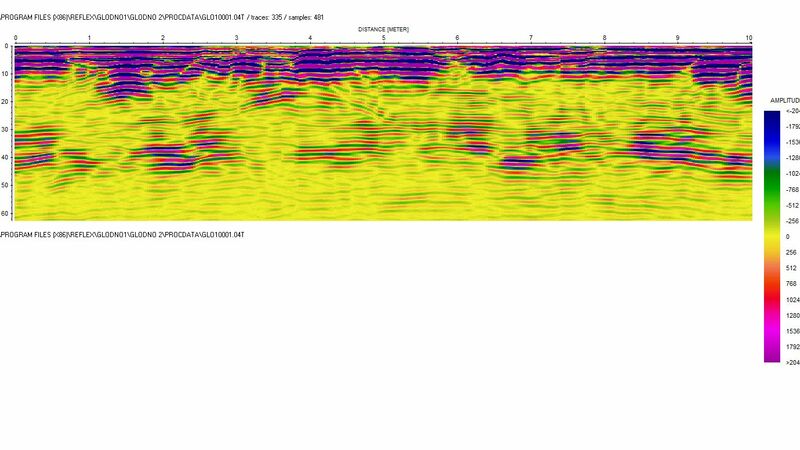Screen dimensions: 800x450
Task: Click the 50 label on the vertical axis
Action: (5, 185)
